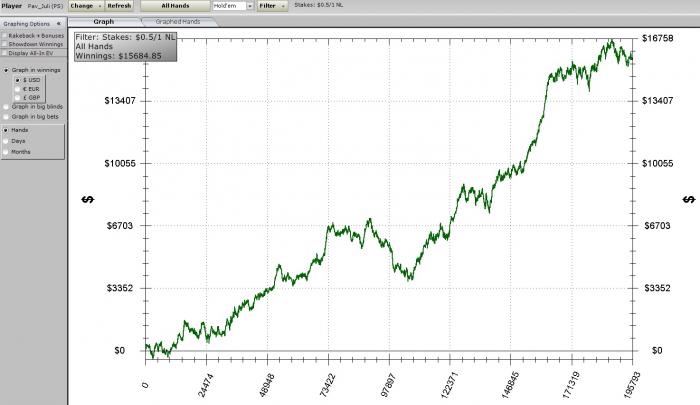700x405 pixels.
Task: Collapse the Graphing Options panel arrow
Action: [58, 24]
